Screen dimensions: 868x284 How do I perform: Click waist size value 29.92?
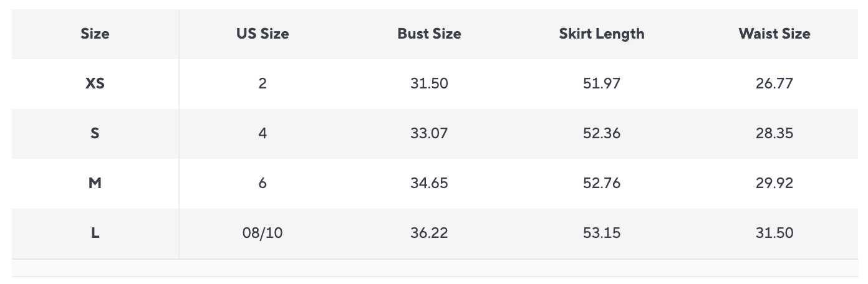(774, 183)
